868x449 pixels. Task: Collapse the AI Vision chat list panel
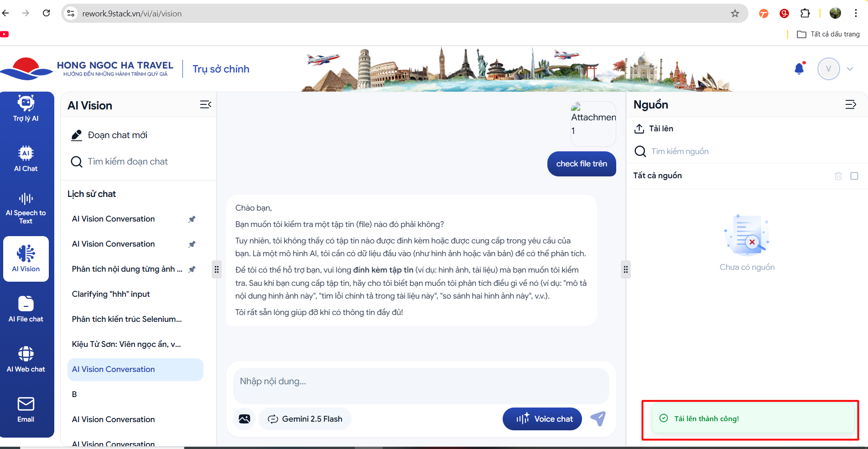[x=206, y=105]
